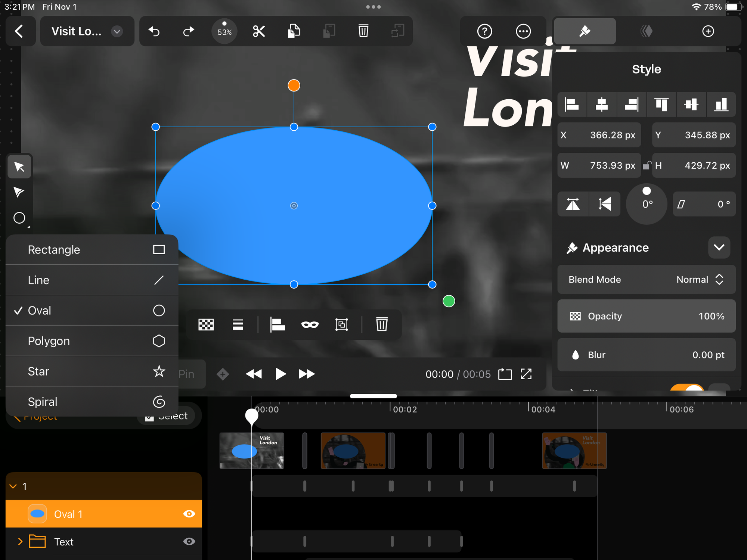Toggle visibility of Oval 1 layer
The height and width of the screenshot is (560, 747).
coord(189,514)
